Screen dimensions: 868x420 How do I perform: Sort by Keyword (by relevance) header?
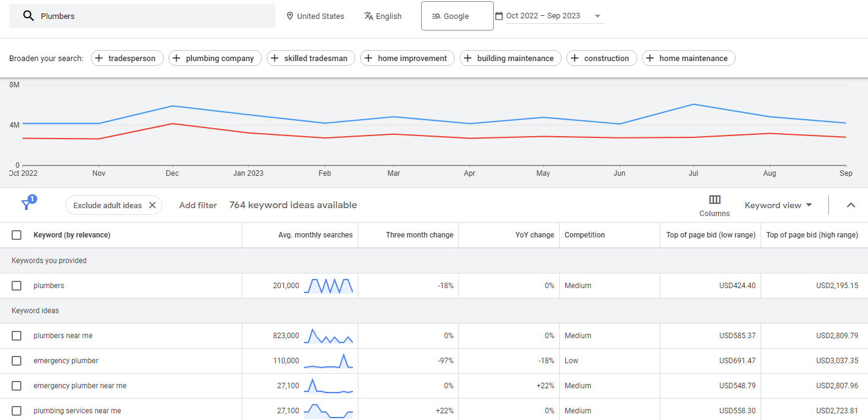click(x=72, y=235)
